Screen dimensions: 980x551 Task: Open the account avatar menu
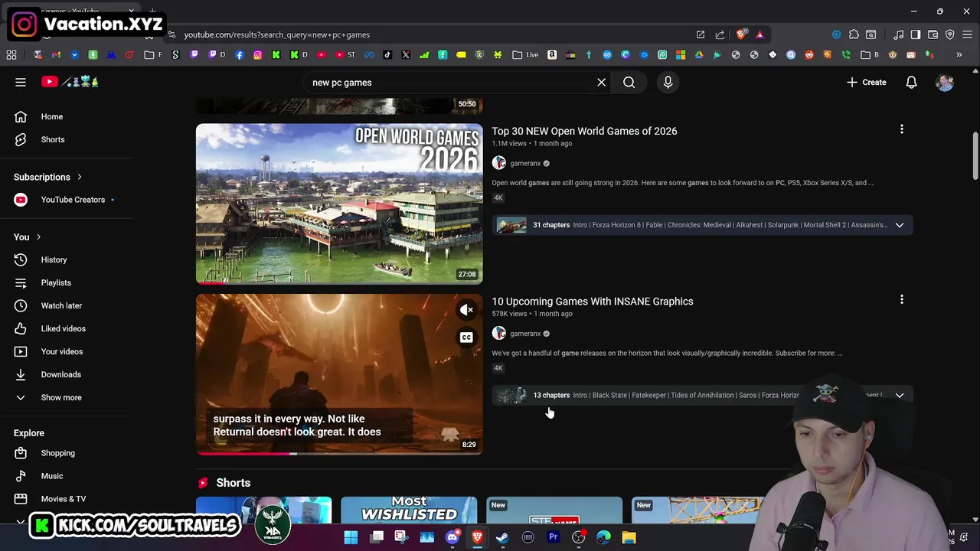[x=945, y=82]
